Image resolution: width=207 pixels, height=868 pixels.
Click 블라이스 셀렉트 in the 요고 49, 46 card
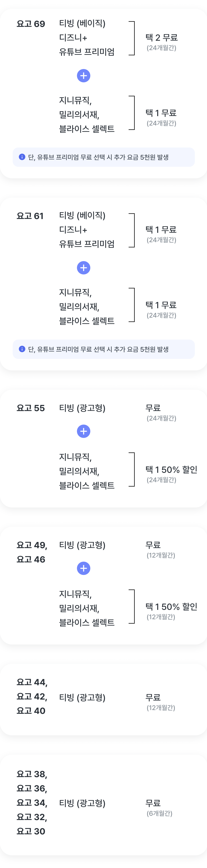[x=87, y=623]
